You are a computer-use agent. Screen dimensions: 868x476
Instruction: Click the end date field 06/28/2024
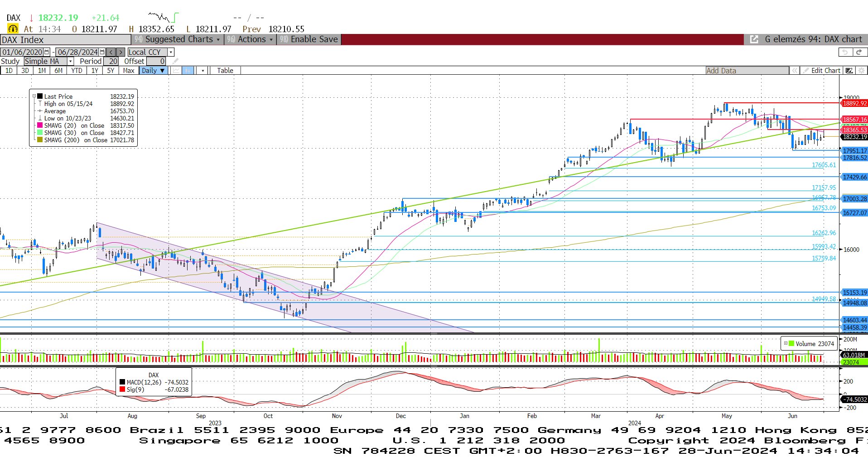point(77,52)
